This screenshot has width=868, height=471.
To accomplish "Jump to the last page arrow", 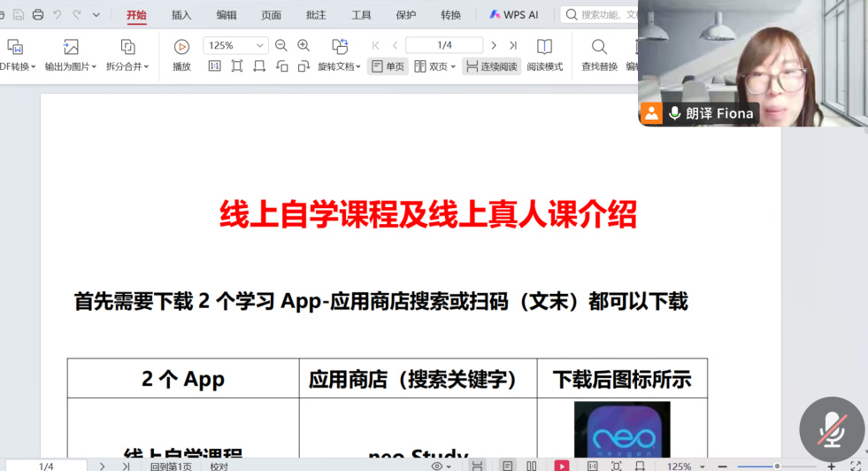I will pos(513,46).
